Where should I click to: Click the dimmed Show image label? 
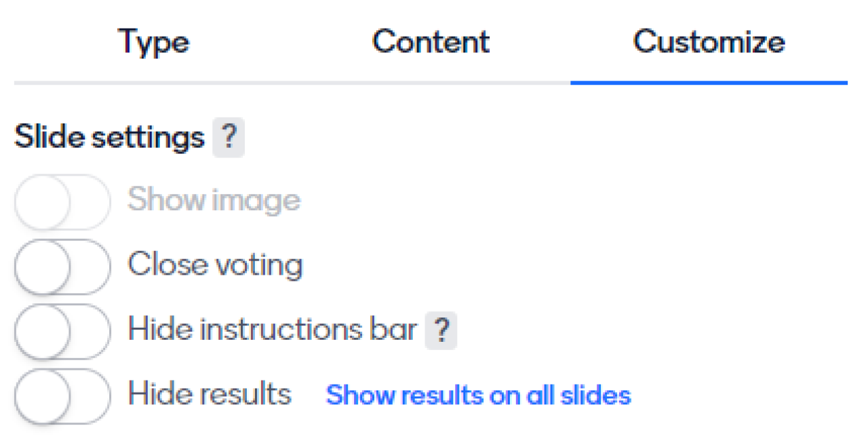[x=214, y=200]
